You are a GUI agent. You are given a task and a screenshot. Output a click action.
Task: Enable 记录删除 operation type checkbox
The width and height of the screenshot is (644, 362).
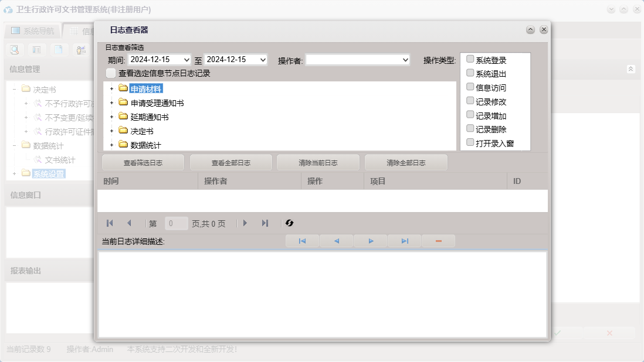tap(470, 129)
